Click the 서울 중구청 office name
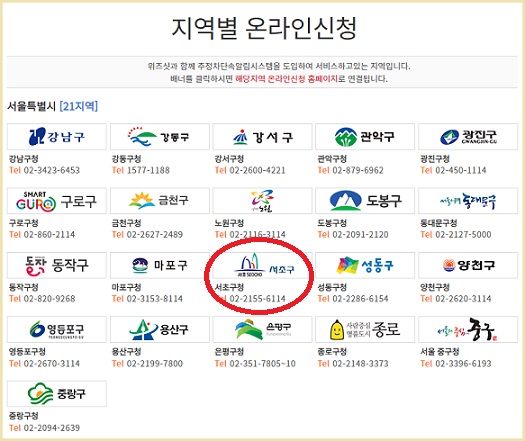525x441 pixels. (x=440, y=352)
